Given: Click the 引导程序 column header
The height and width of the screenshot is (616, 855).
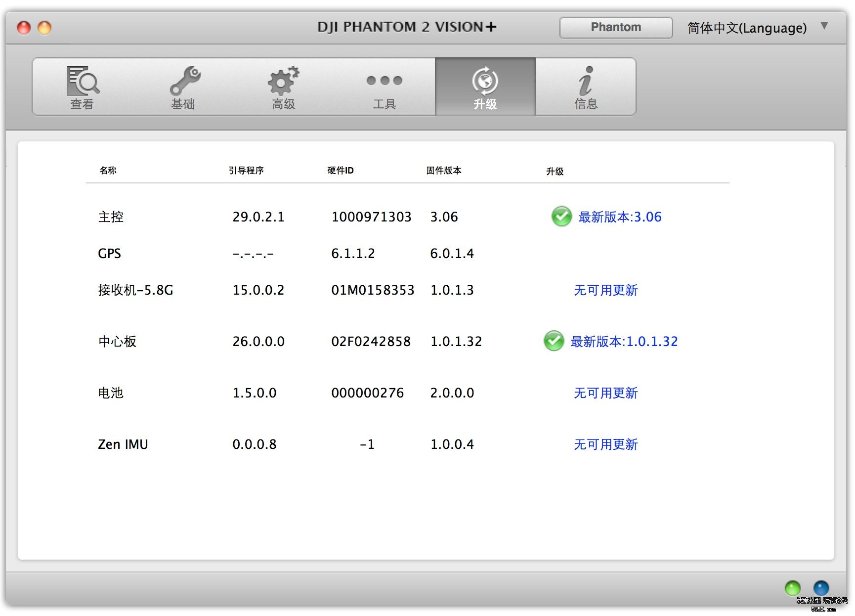Looking at the screenshot, I should 246,171.
